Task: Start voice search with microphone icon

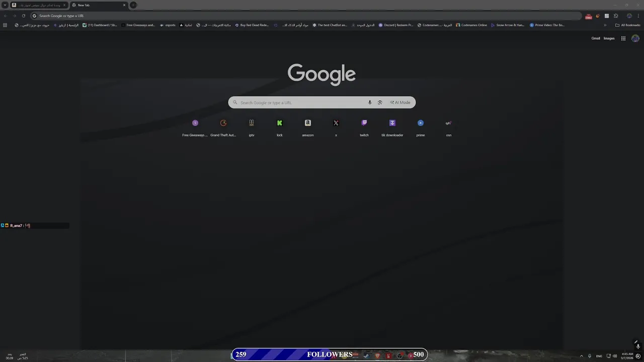Action: pyautogui.click(x=370, y=103)
